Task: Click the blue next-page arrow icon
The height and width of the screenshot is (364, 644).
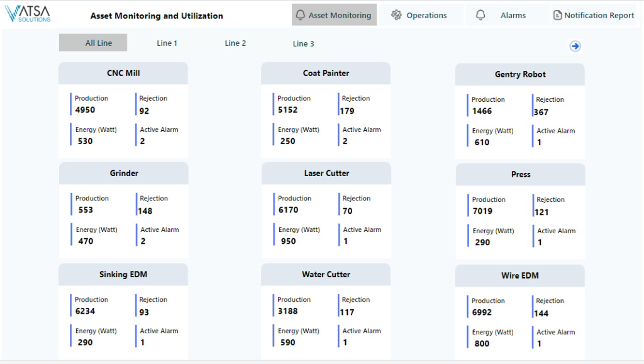Action: 575,46
